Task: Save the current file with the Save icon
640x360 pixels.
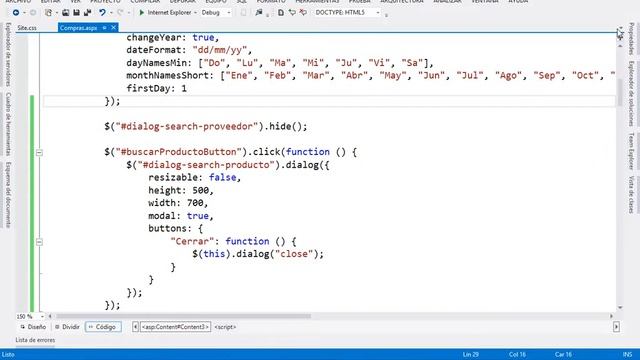Action: point(76,13)
